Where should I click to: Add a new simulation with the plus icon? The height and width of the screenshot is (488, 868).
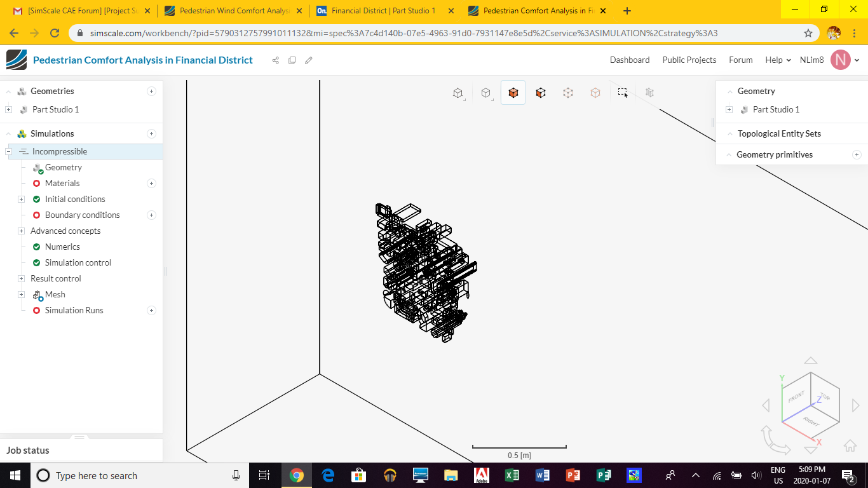click(151, 133)
